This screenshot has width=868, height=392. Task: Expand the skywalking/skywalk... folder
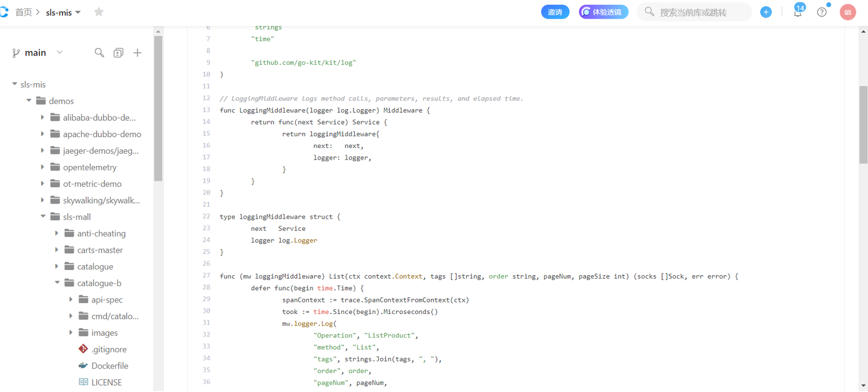43,200
